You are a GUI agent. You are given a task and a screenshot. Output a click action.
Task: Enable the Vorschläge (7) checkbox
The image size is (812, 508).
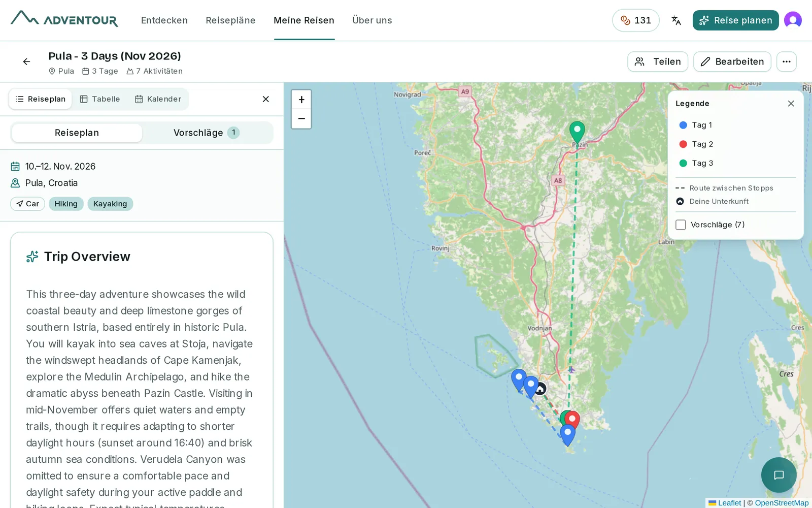click(681, 225)
